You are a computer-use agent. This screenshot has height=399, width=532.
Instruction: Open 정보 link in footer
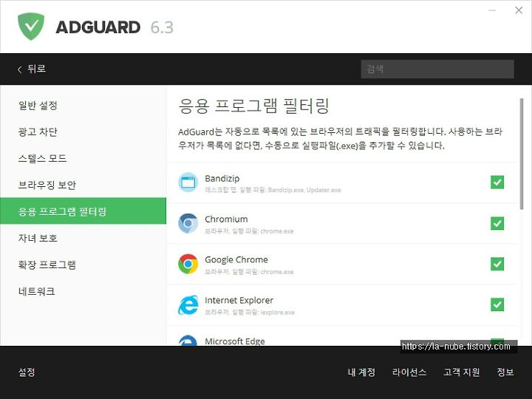[x=505, y=372]
